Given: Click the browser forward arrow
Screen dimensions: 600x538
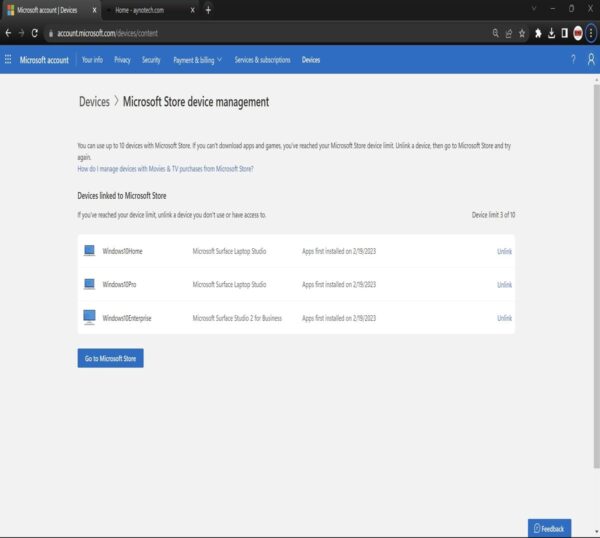Looking at the screenshot, I should tap(21, 33).
